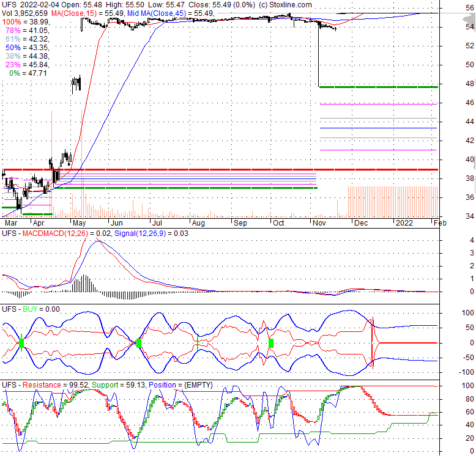Select the date 2022-02-04 in header
The width and height of the screenshot is (476, 456).
tap(39, 5)
